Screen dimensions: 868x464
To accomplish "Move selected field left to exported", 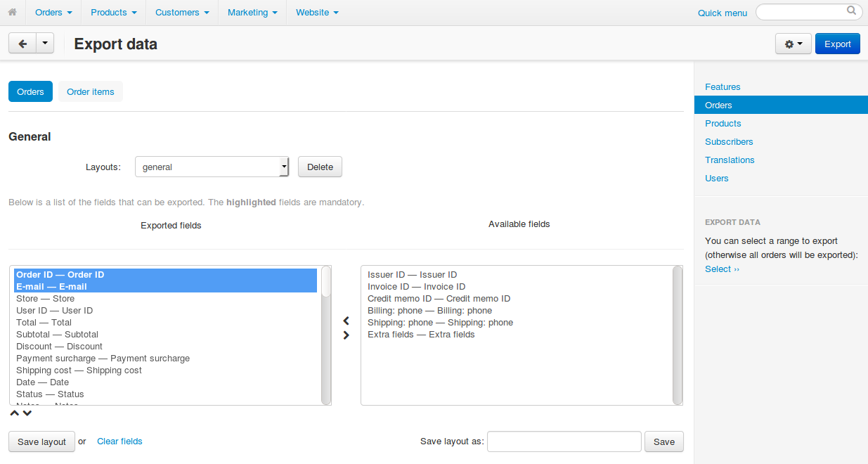I will click(x=346, y=321).
